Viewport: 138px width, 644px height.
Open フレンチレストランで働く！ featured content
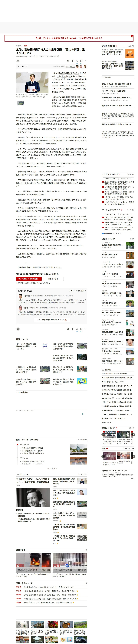point(112,264)
